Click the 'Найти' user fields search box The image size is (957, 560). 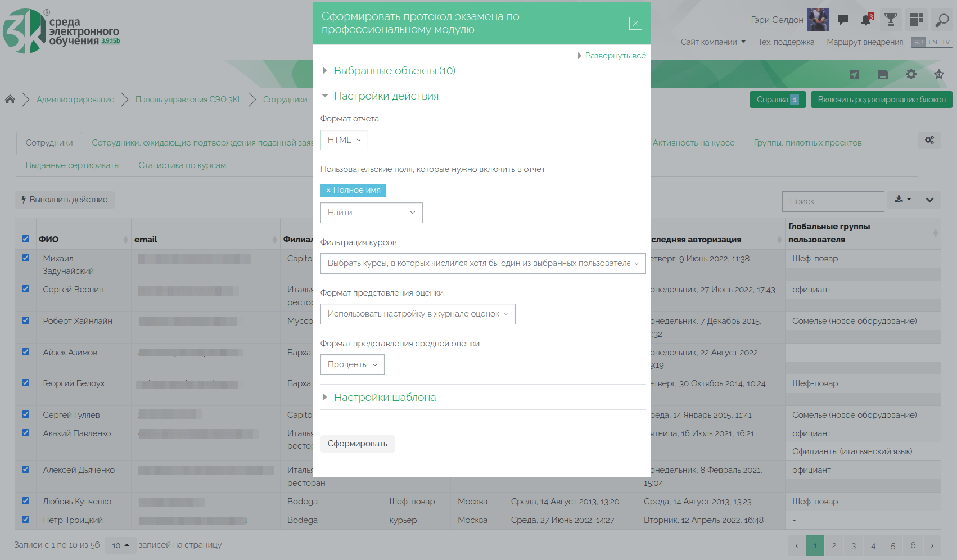(x=371, y=213)
